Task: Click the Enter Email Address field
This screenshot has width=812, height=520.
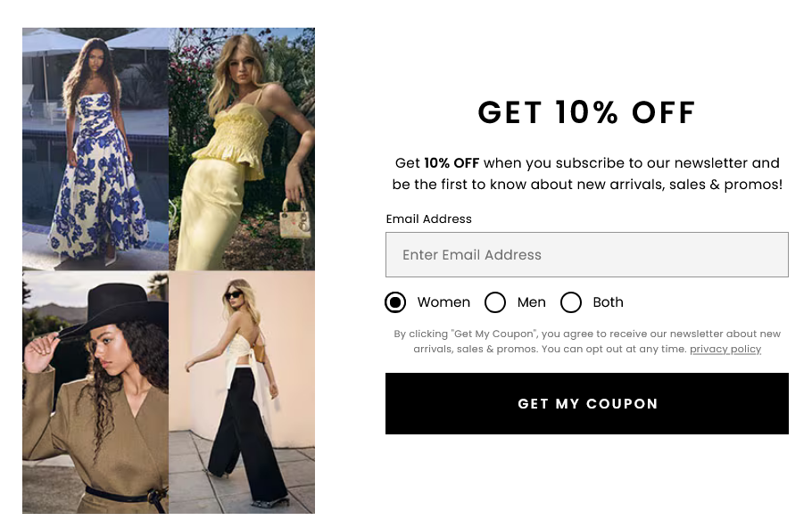Action: pos(587,254)
